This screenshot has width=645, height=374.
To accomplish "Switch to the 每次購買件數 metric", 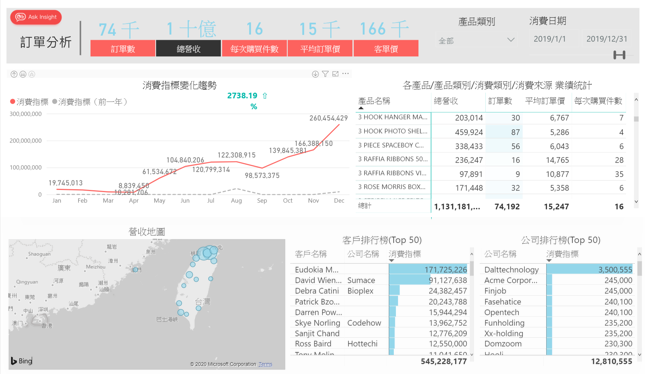I will [254, 49].
